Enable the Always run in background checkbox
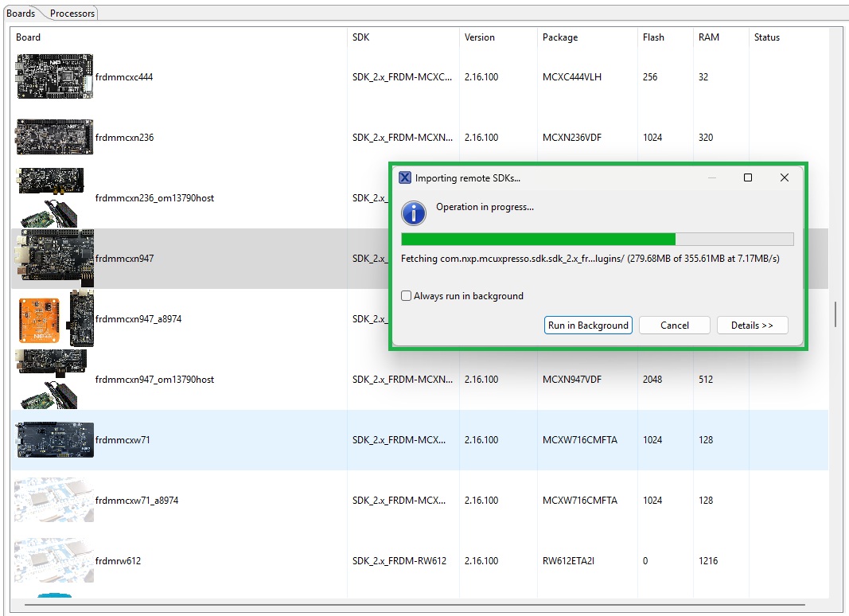 pos(406,295)
